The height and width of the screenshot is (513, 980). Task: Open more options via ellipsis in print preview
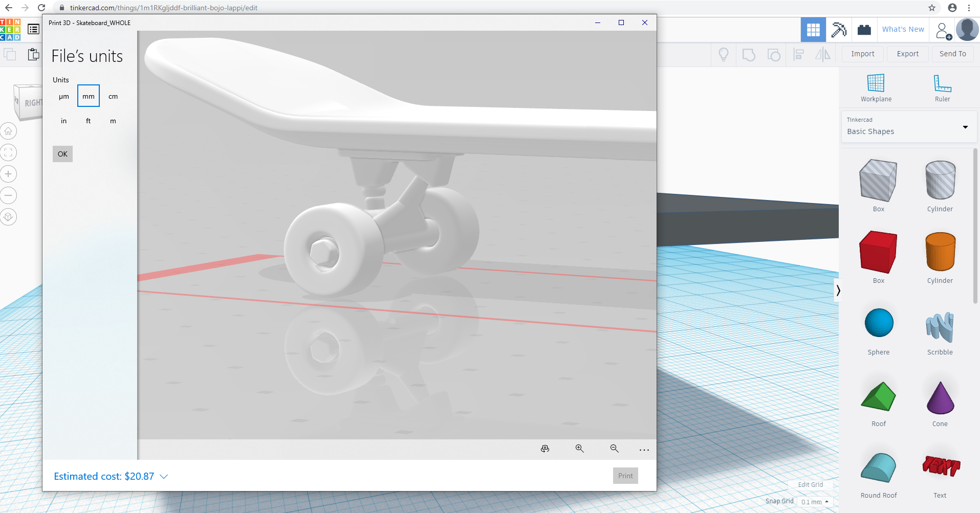(x=644, y=449)
